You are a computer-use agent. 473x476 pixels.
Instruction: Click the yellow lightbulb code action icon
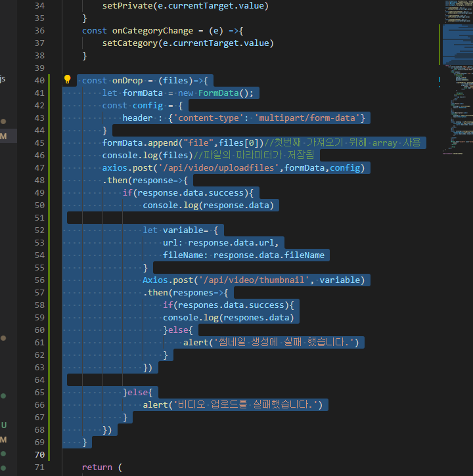coord(68,79)
